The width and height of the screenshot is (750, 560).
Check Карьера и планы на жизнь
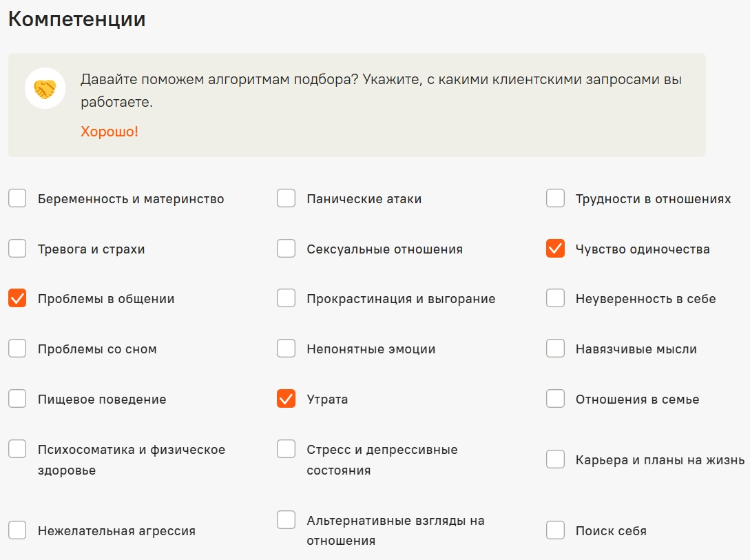[554, 459]
